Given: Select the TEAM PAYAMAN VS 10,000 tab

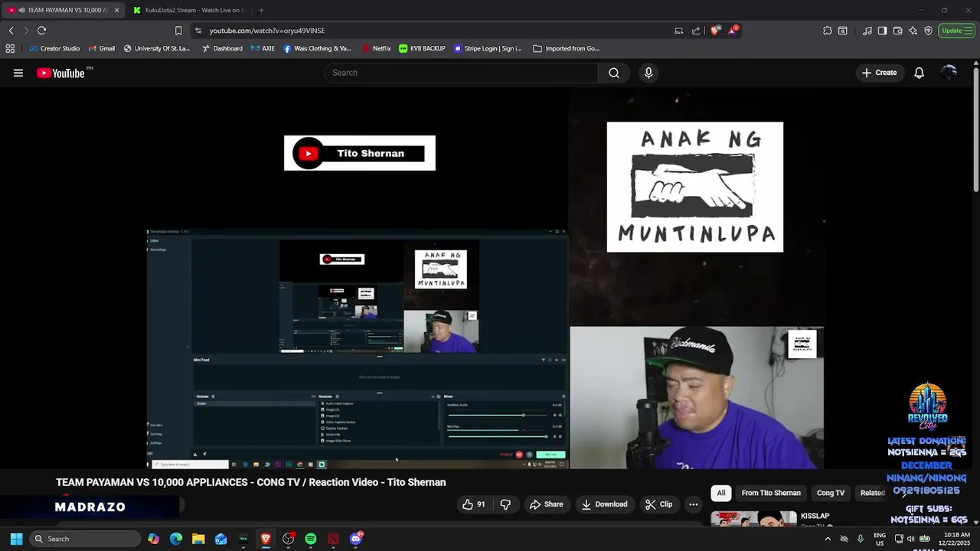Looking at the screenshot, I should tap(61, 10).
